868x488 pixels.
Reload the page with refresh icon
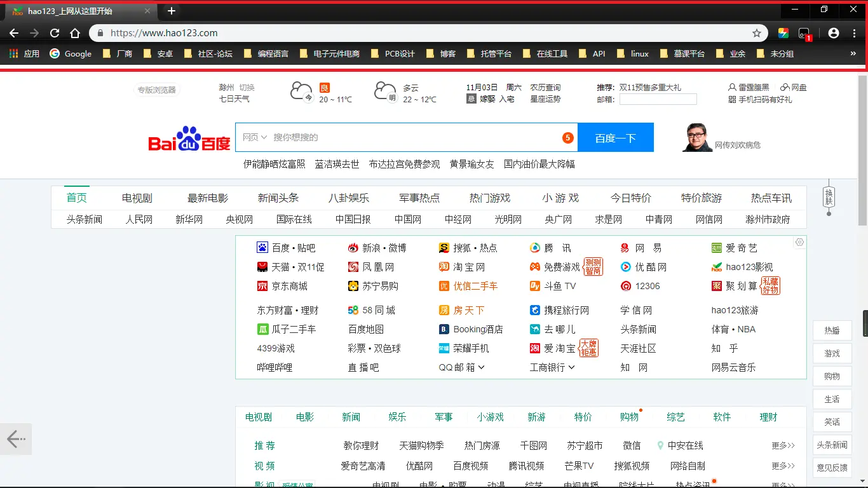55,33
